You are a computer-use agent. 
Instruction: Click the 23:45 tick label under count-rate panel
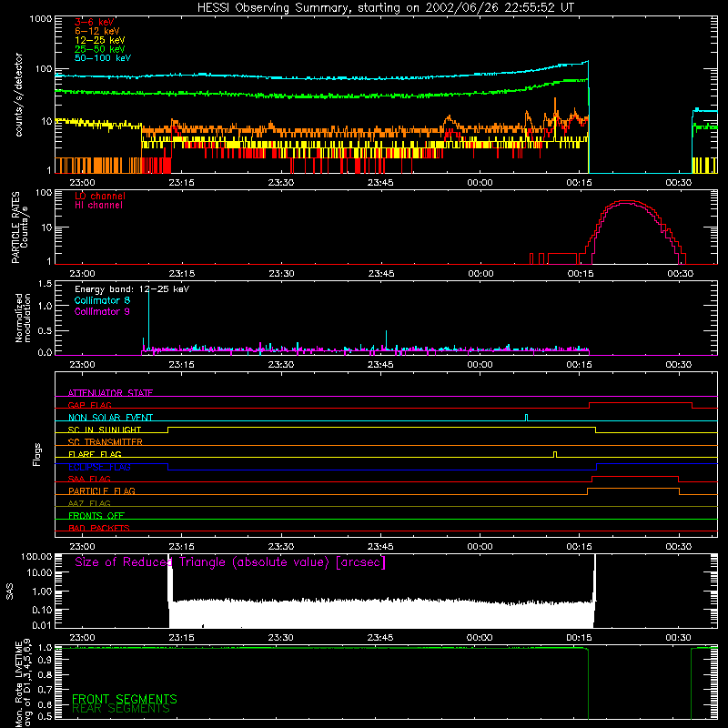(x=380, y=183)
